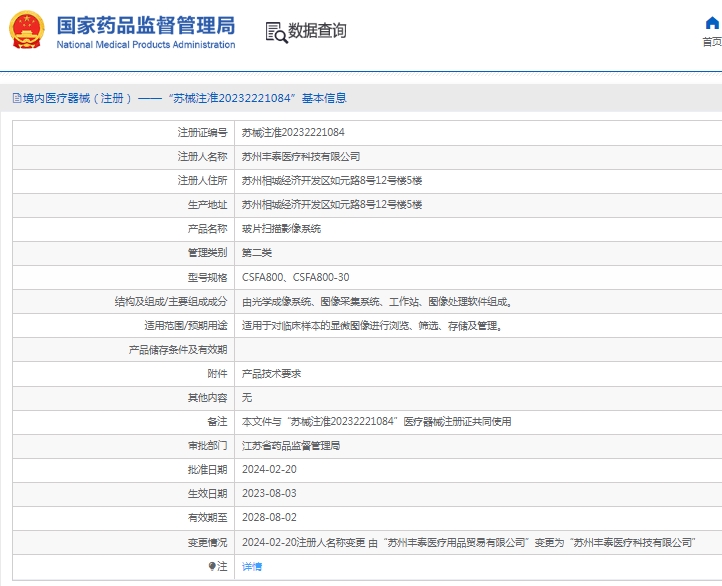Click the 审批部门 row label
Viewport: 722px width, 586px height.
coord(207,446)
